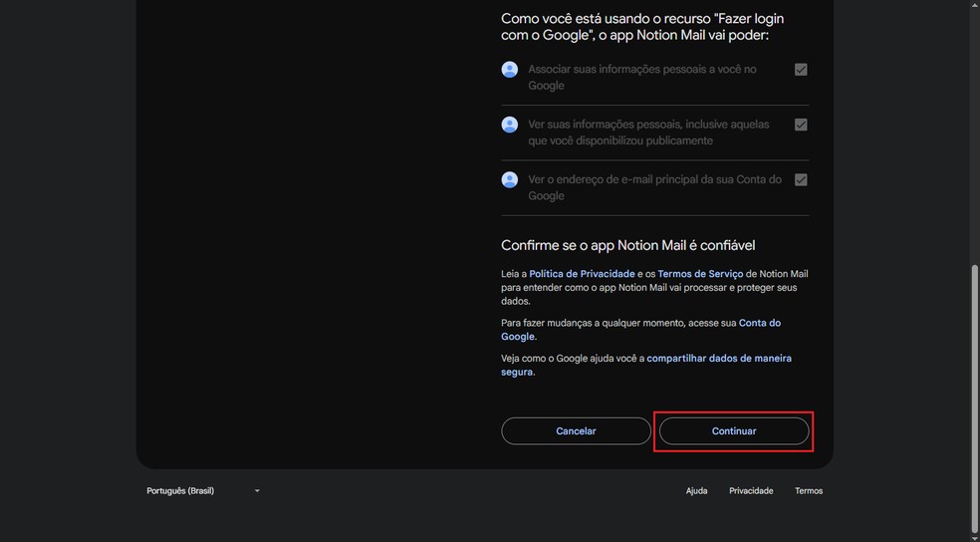Open the Termos de Serviço link

pyautogui.click(x=700, y=274)
